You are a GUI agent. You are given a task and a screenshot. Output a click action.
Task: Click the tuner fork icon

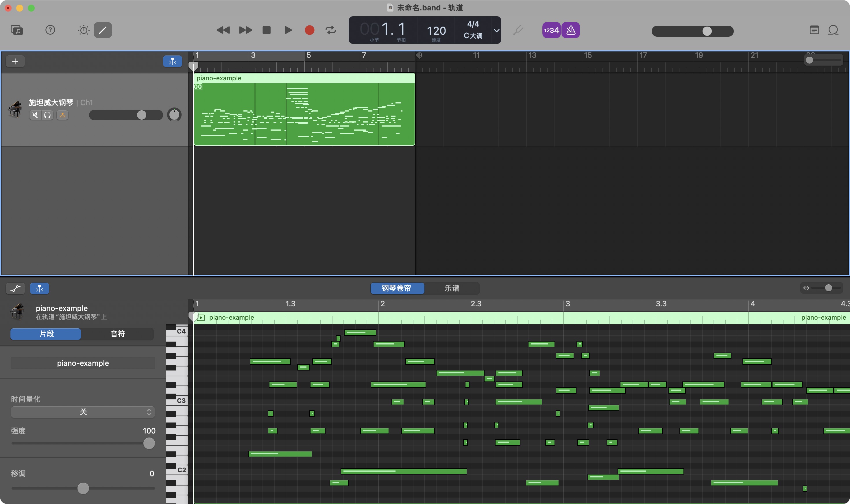click(x=518, y=30)
